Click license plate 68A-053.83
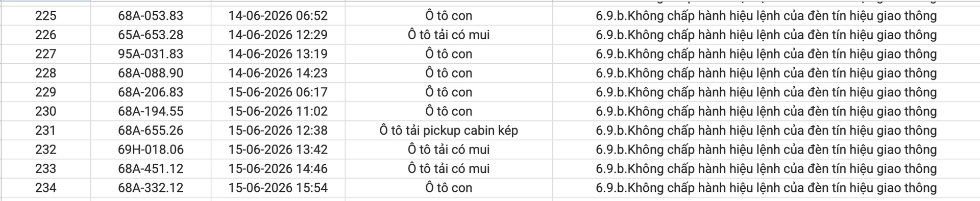The width and height of the screenshot is (980, 201). [x=151, y=16]
